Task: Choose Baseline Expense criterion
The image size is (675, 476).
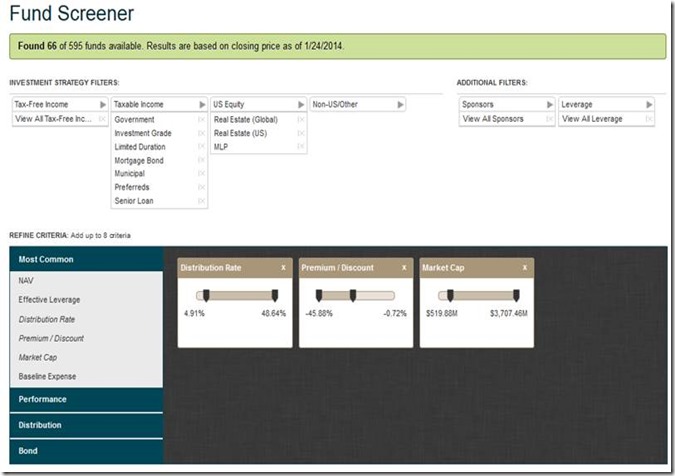Action: (47, 376)
